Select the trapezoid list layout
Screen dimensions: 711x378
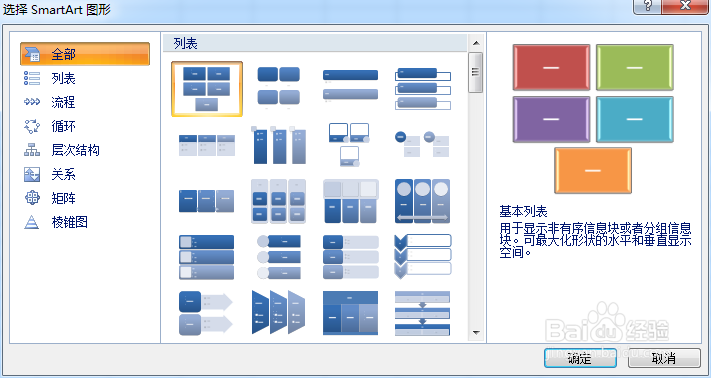tap(278, 313)
